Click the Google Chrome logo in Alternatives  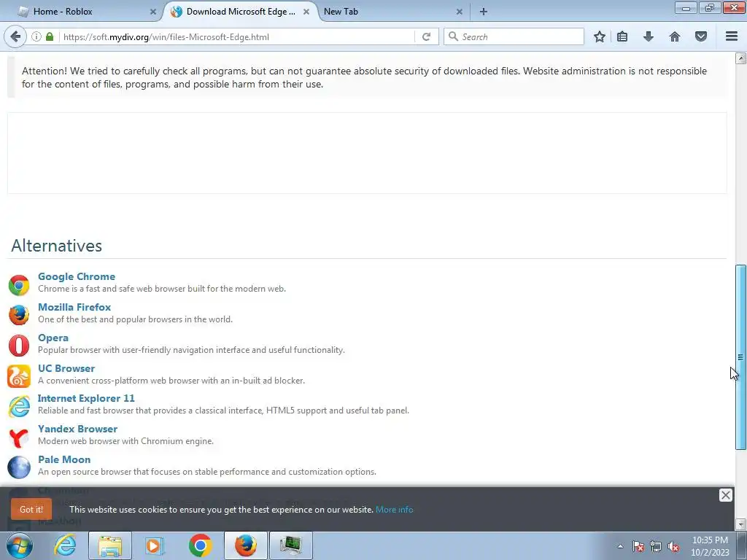[x=19, y=285]
